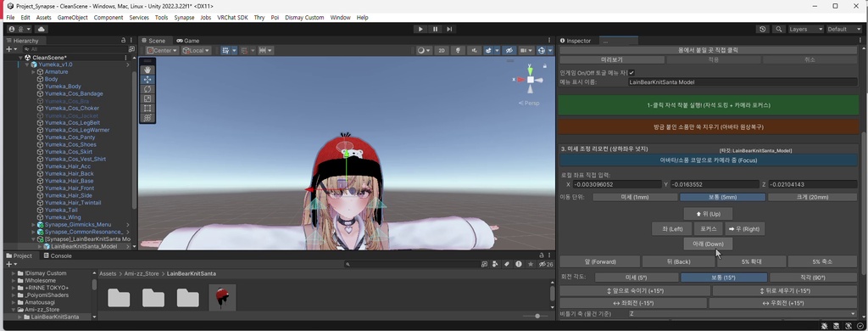The width and height of the screenshot is (868, 331).
Task: Select the 미세 (1mm) move unit
Action: point(635,197)
